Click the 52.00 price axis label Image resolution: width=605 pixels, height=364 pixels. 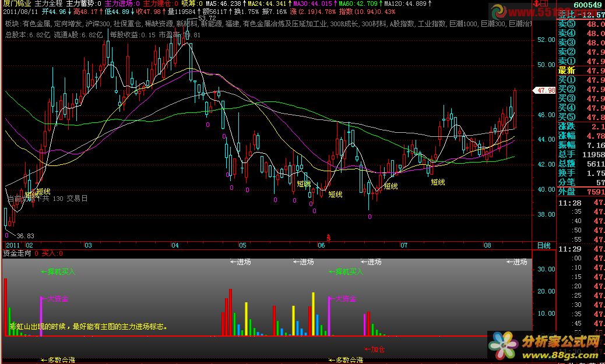click(546, 40)
